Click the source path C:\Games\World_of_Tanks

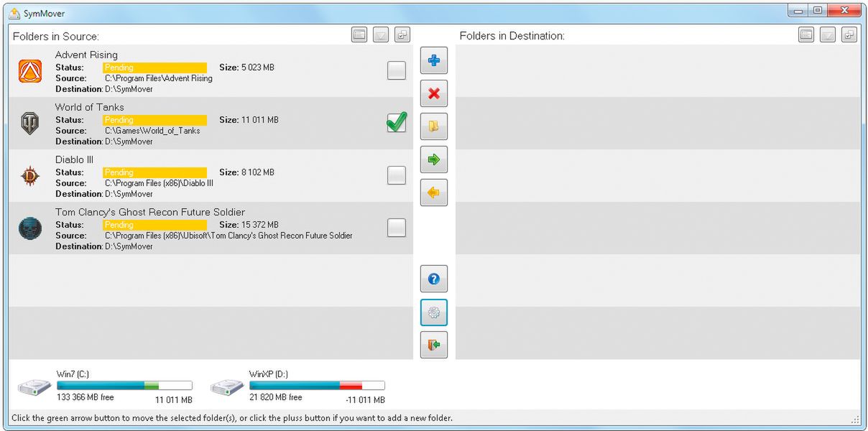152,131
